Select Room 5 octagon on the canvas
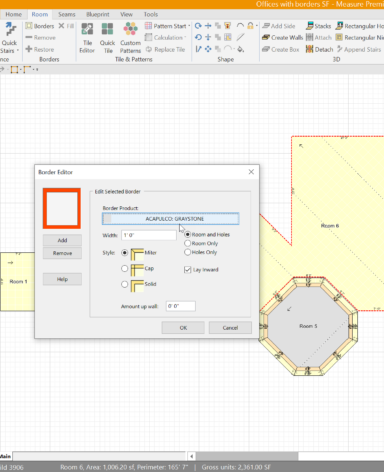Image resolution: width=384 pixels, height=474 pixels. coord(308,326)
